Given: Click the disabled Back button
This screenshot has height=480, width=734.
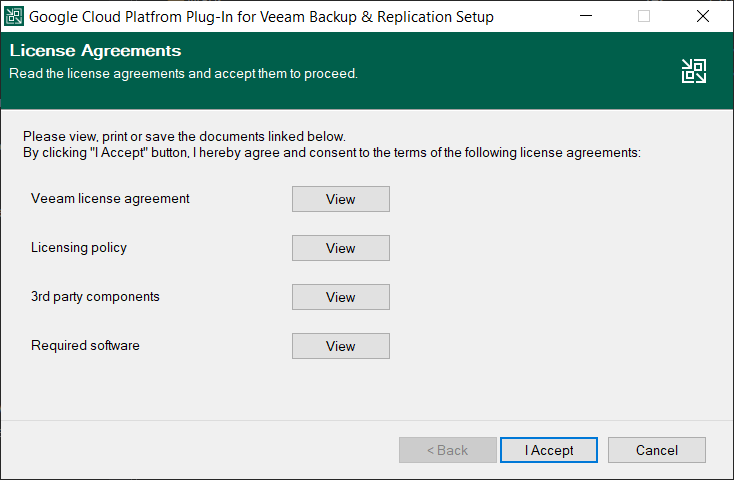Looking at the screenshot, I should (x=447, y=450).
